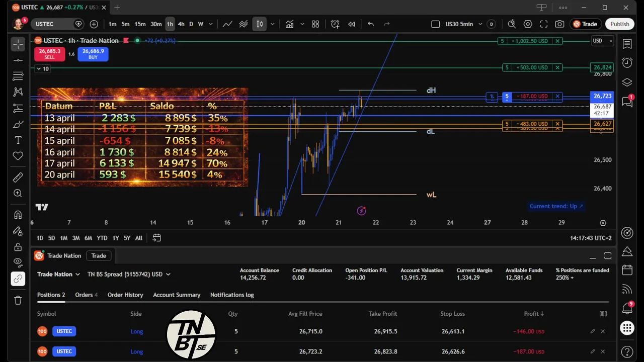
Task: Switch to the Orders tab
Action: 86,295
